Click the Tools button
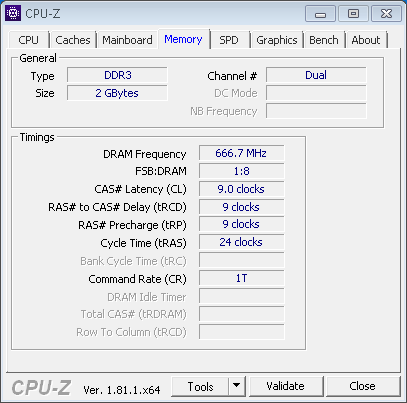 (200, 386)
